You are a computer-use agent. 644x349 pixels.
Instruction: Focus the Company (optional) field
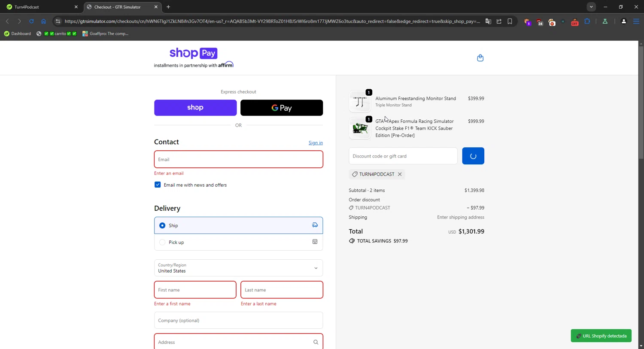click(238, 320)
